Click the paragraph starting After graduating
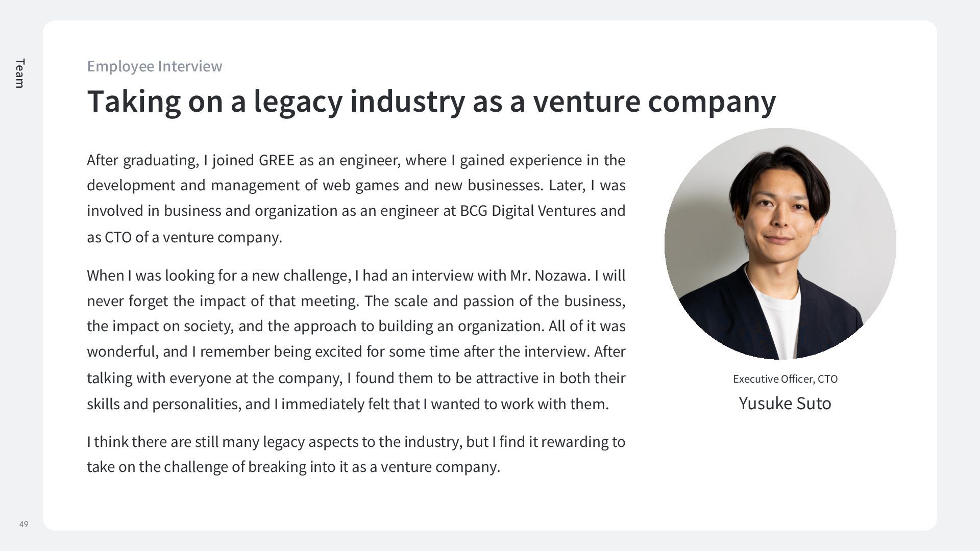This screenshot has width=980, height=551. click(356, 198)
